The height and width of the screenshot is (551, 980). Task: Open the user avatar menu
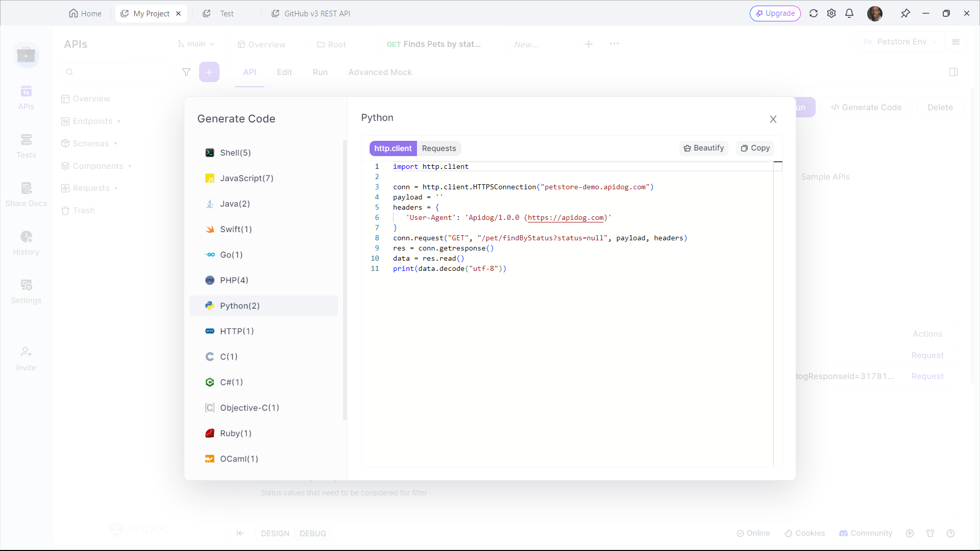pos(875,13)
